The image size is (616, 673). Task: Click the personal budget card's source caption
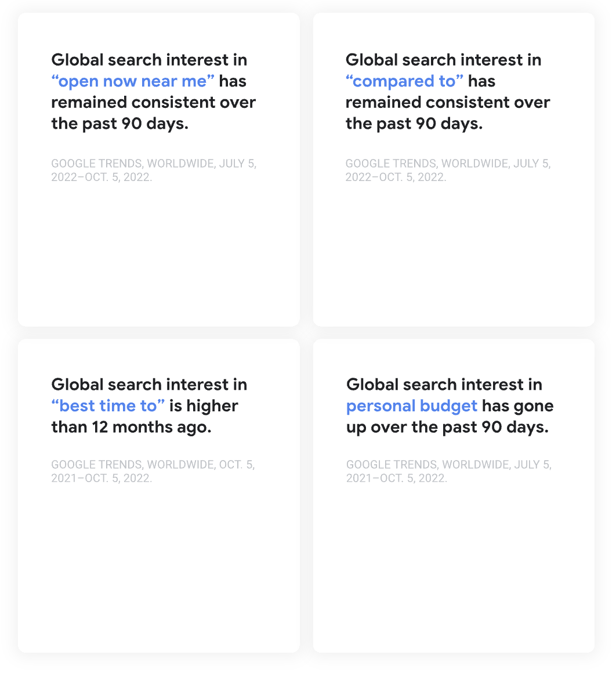point(448,472)
